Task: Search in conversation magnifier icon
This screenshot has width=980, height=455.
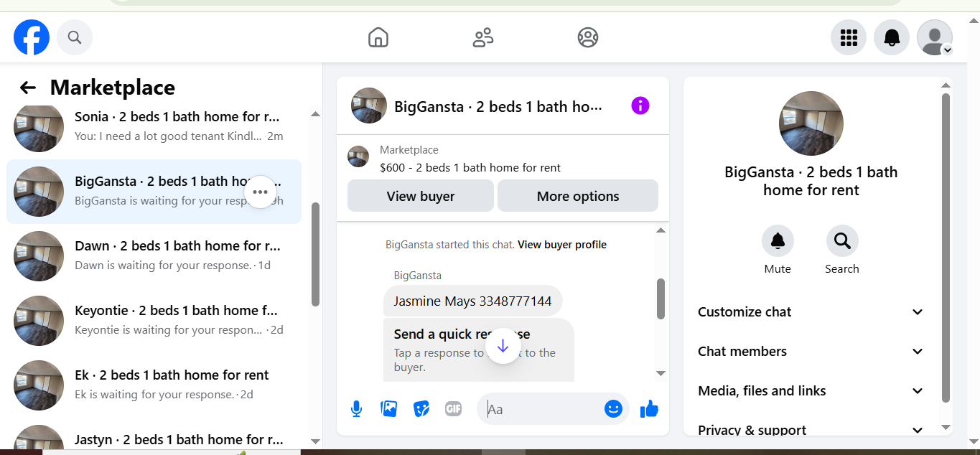Action: point(842,241)
